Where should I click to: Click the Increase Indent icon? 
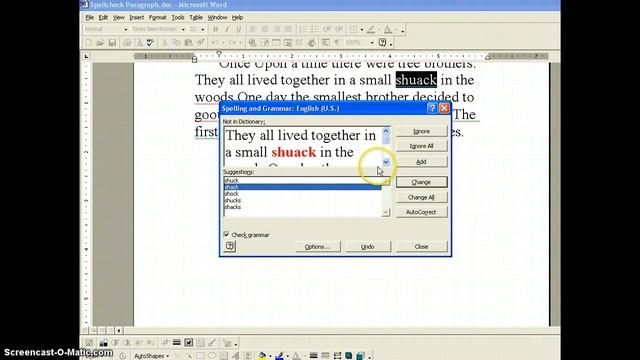coord(339,29)
